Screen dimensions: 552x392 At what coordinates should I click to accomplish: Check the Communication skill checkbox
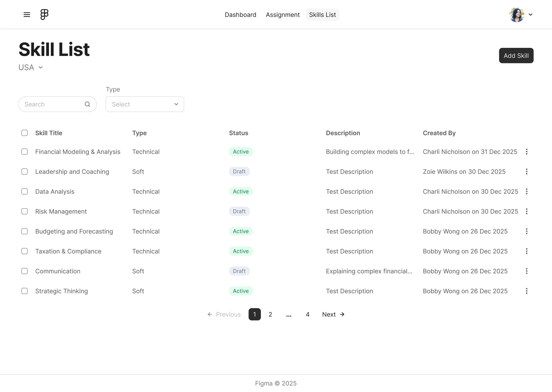(25, 271)
